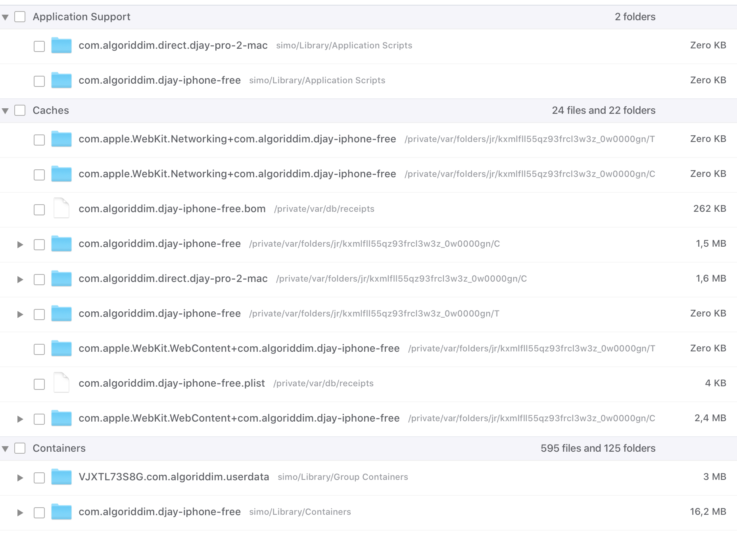
Task: Expand the 16,2 MB djay-iphone-free container folder
Action: pos(20,512)
